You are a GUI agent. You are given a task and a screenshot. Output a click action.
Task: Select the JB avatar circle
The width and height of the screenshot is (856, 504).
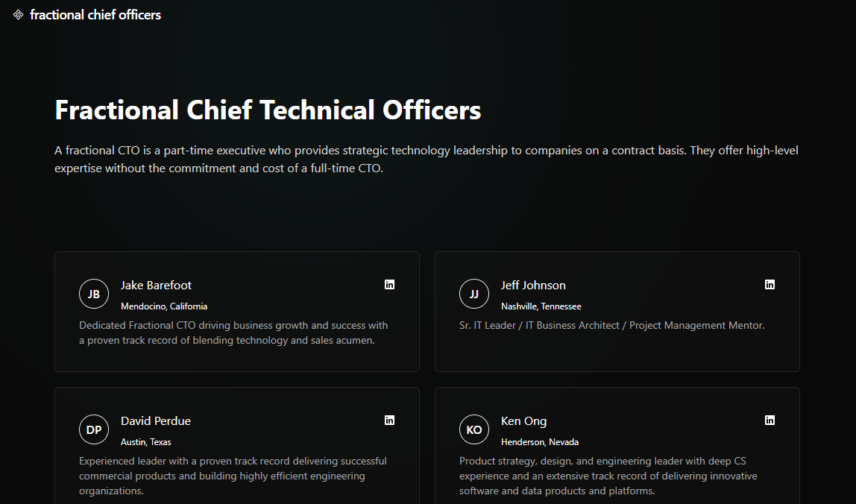pos(94,294)
